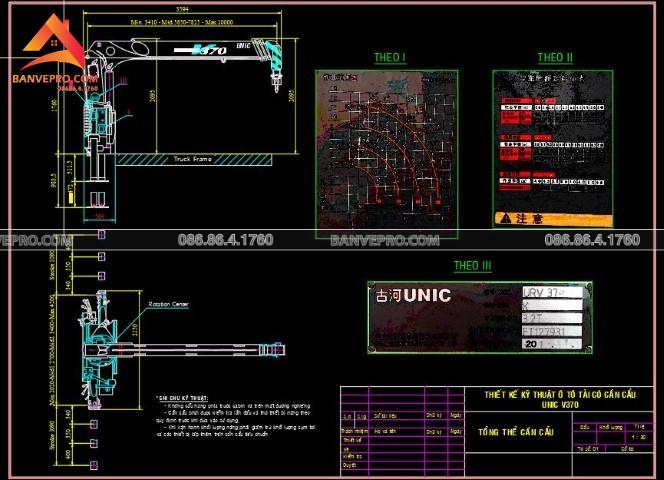
Task: Click the '993.5' vertical dimension below truck frame
Action: [x=53, y=181]
